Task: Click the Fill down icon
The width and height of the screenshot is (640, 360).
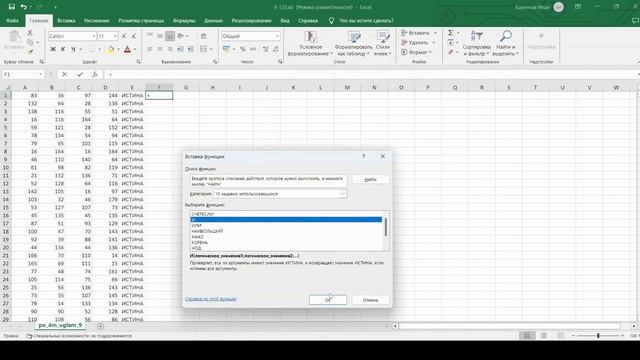Action: tap(451, 42)
